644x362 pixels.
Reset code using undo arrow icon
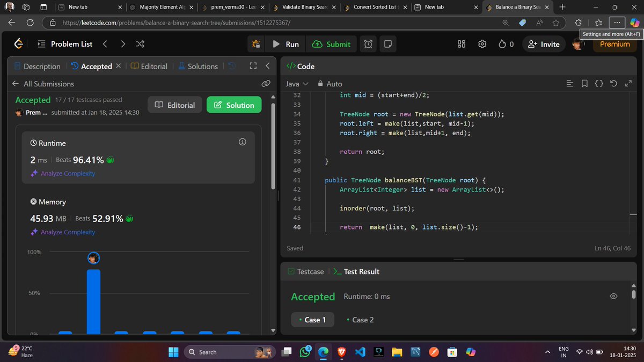tap(614, 84)
